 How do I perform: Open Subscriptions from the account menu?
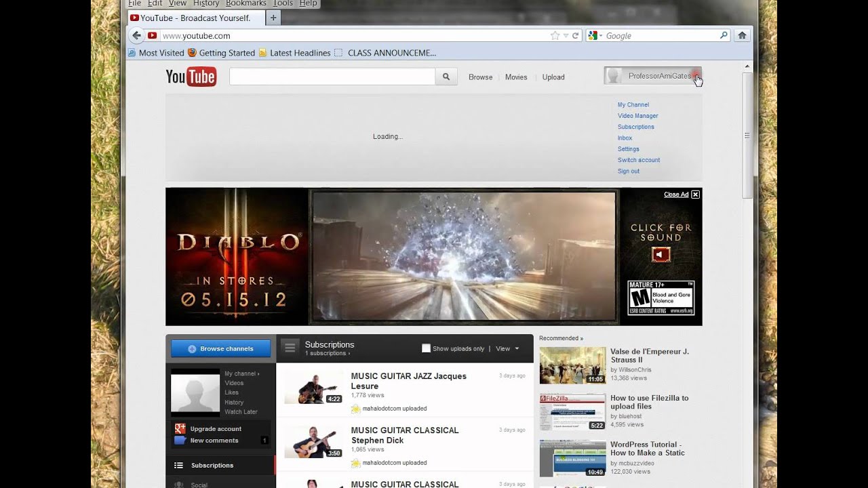[x=636, y=127]
